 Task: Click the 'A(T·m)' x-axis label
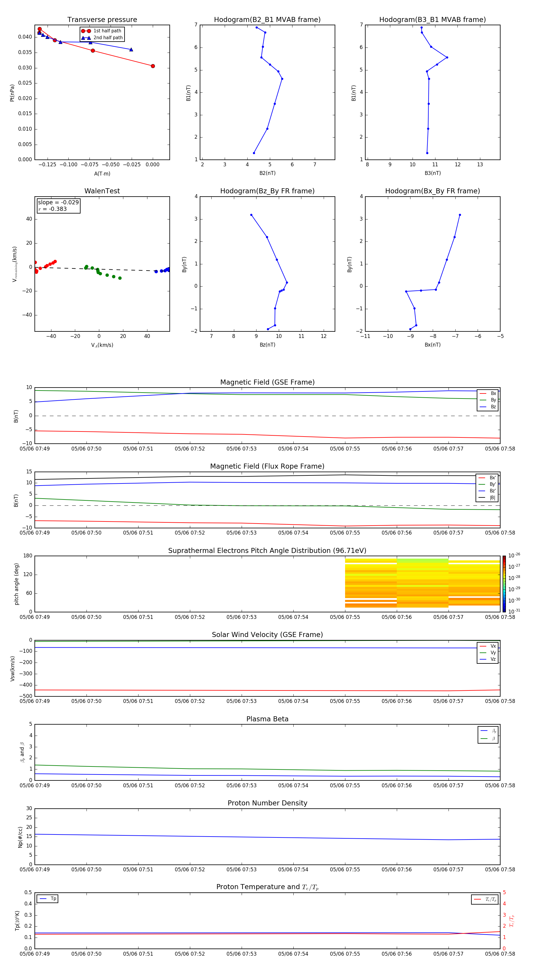(102, 174)
